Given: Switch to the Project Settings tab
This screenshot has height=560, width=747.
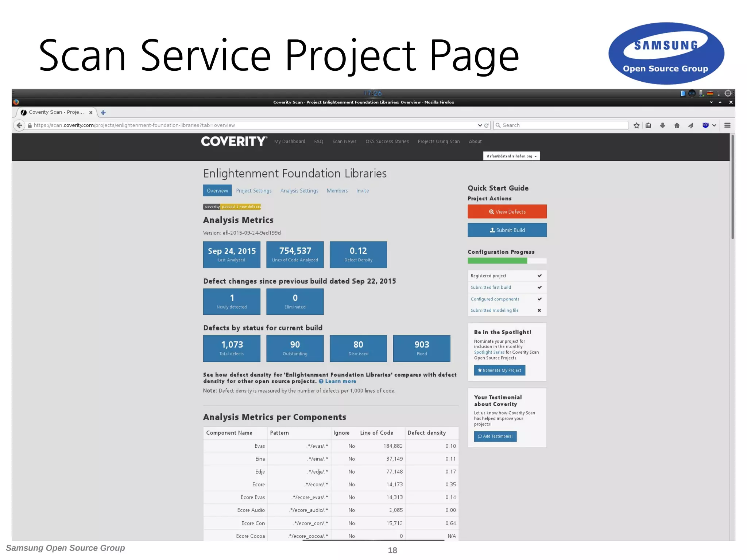Looking at the screenshot, I should pos(254,191).
